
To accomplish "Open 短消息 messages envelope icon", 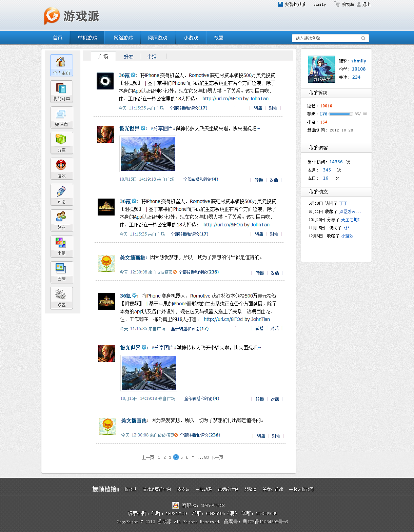I will [x=61, y=117].
